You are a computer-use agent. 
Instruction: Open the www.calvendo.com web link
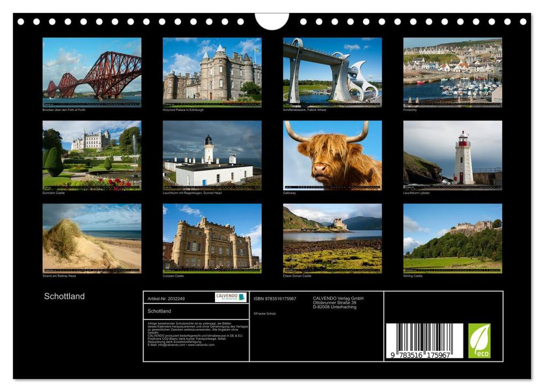tap(201, 345)
